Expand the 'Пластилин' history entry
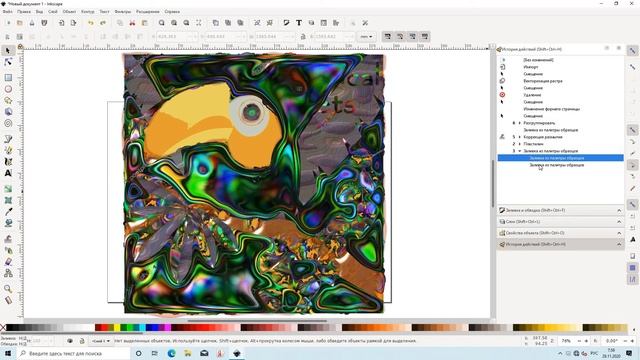Screen dimensions: 640x360 pyautogui.click(x=520, y=144)
